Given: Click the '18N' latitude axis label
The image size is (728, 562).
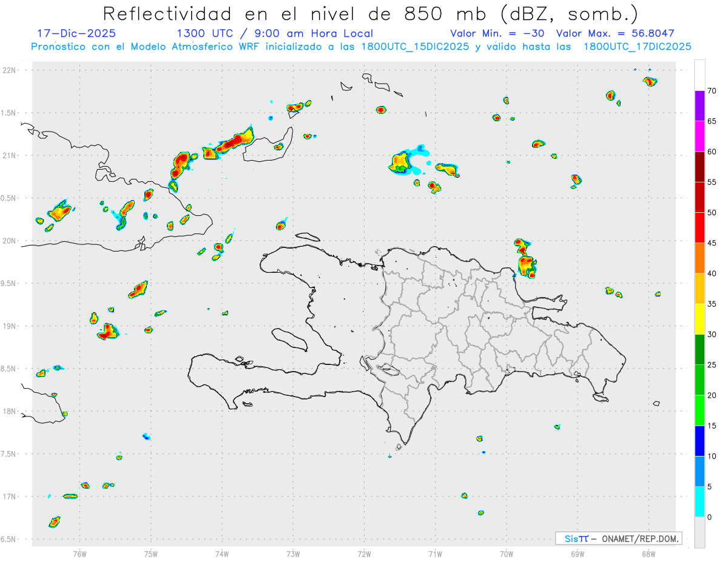Looking at the screenshot, I should pos(9,411).
